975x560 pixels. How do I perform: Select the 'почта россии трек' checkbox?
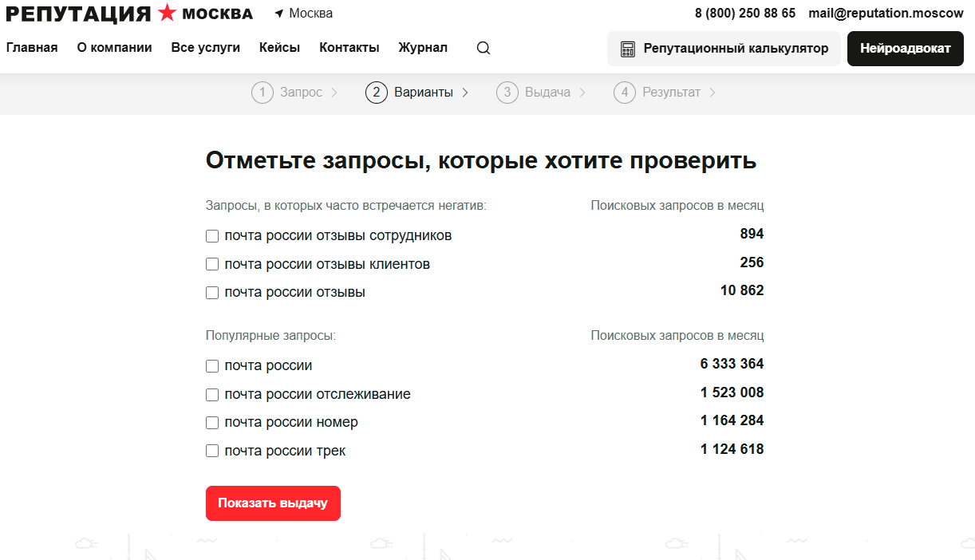212,451
